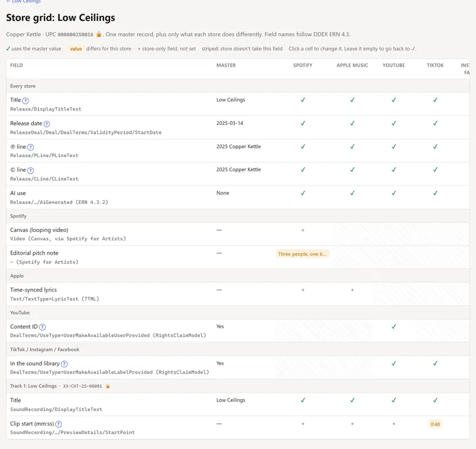The height and width of the screenshot is (449, 476).
Task: Show help for the © line field
Action: click(x=30, y=170)
